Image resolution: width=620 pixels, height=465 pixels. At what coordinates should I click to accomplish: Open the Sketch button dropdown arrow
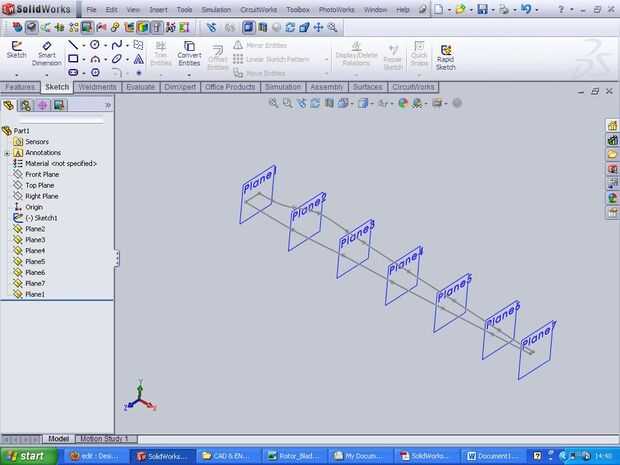point(17,75)
